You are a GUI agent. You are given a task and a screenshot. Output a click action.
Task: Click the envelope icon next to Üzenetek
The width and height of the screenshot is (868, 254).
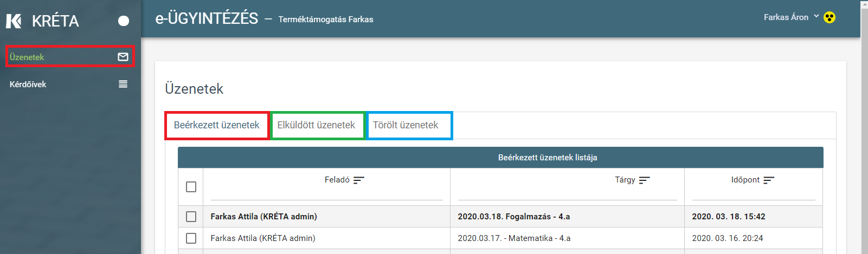(123, 57)
